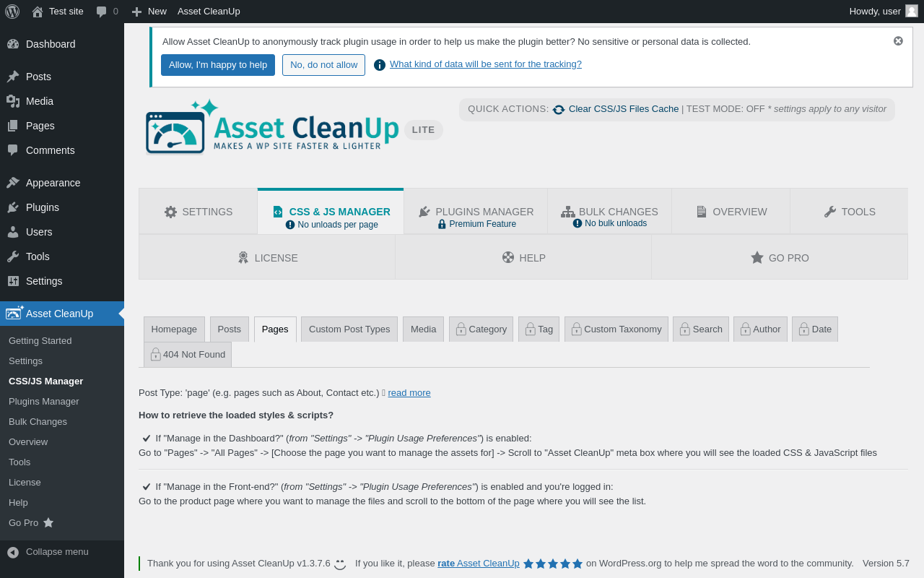Switch to the Media sub-tab

424,329
